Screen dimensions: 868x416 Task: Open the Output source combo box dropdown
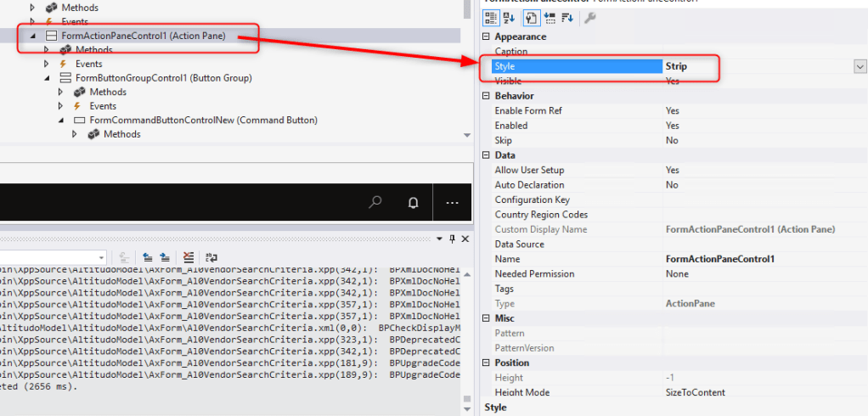point(100,256)
